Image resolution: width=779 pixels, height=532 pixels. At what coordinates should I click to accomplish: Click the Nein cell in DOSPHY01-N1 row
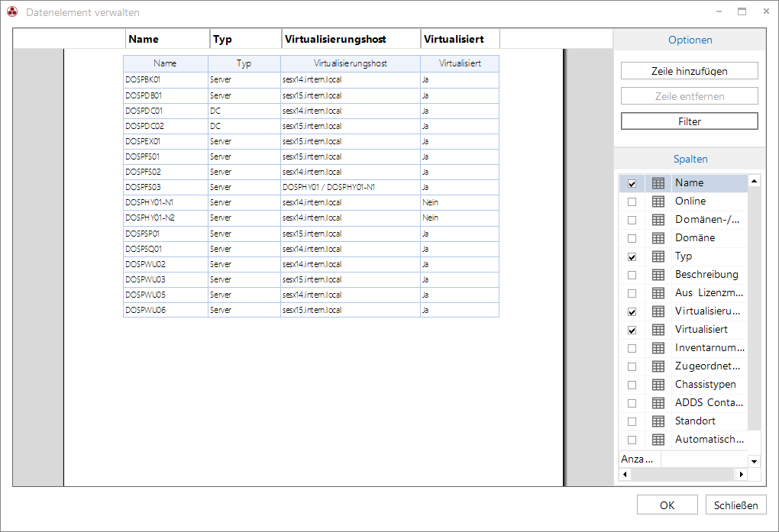click(x=460, y=202)
